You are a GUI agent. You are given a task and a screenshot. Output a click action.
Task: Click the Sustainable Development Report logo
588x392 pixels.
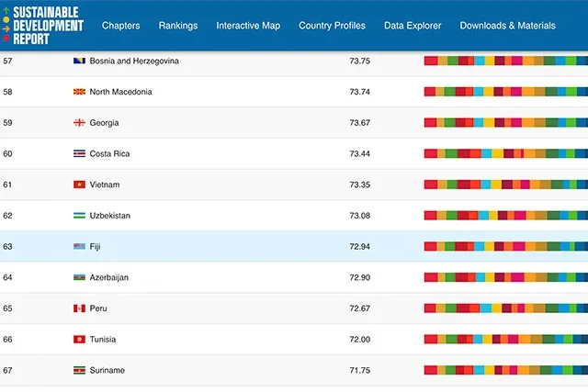click(x=43, y=25)
